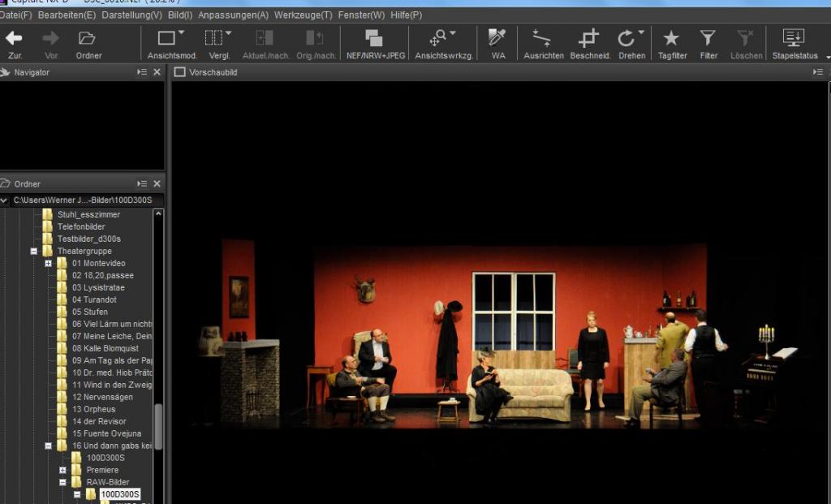
Task: Select the Beschneid. crop tool
Action: (x=588, y=38)
